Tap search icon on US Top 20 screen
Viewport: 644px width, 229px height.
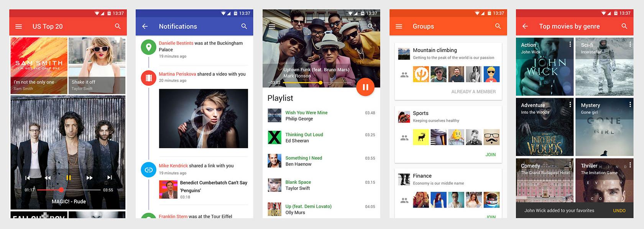[x=118, y=26]
